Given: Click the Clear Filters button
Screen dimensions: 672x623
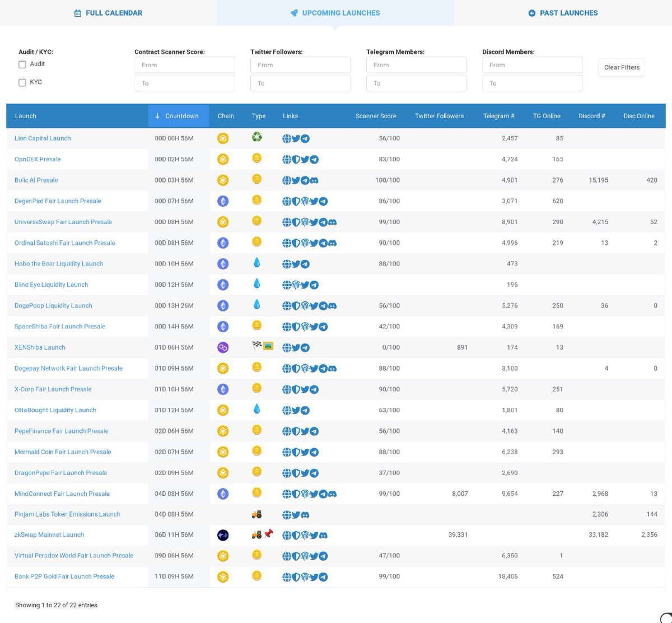Looking at the screenshot, I should (622, 67).
